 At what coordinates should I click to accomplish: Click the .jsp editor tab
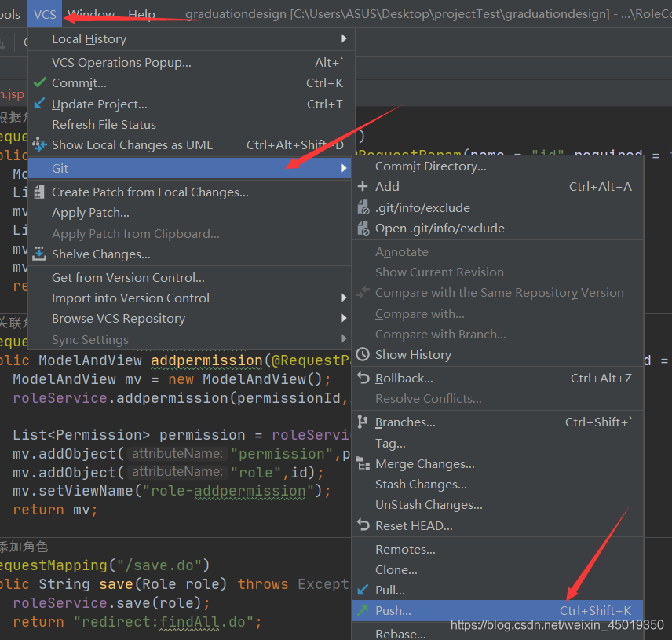point(13,93)
